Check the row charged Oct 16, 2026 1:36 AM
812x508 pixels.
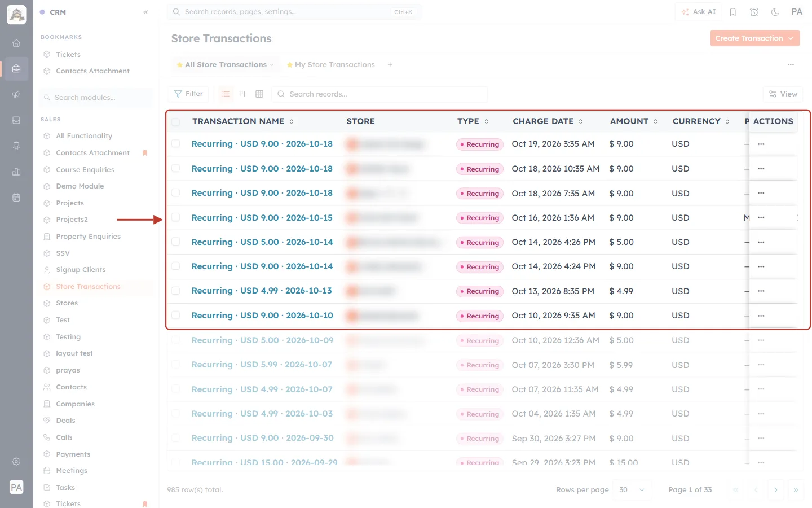176,217
